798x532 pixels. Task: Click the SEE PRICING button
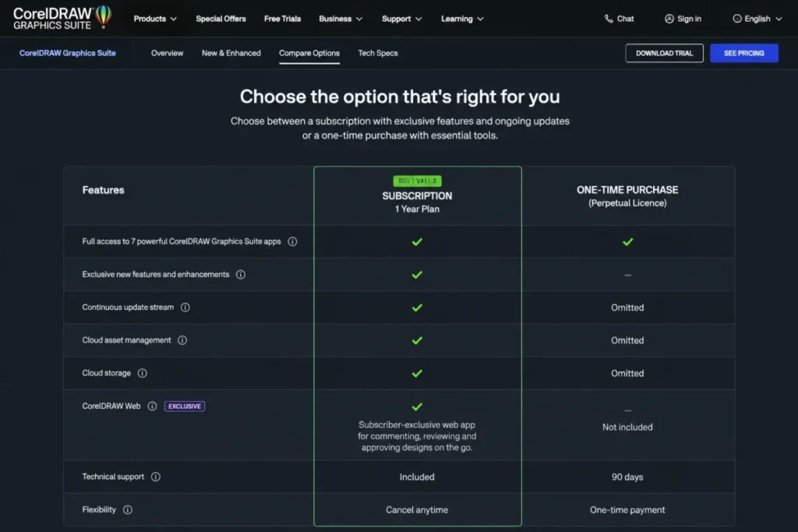point(743,53)
